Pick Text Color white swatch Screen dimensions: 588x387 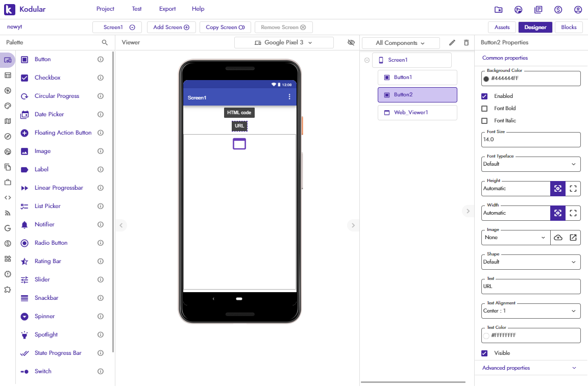[x=486, y=336]
